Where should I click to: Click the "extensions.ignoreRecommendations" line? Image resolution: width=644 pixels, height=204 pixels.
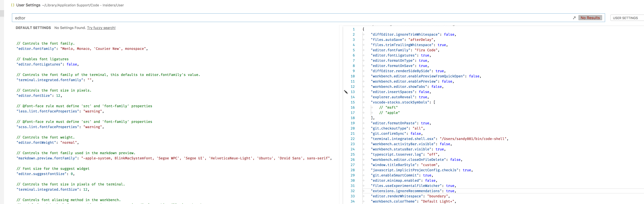(x=413, y=191)
